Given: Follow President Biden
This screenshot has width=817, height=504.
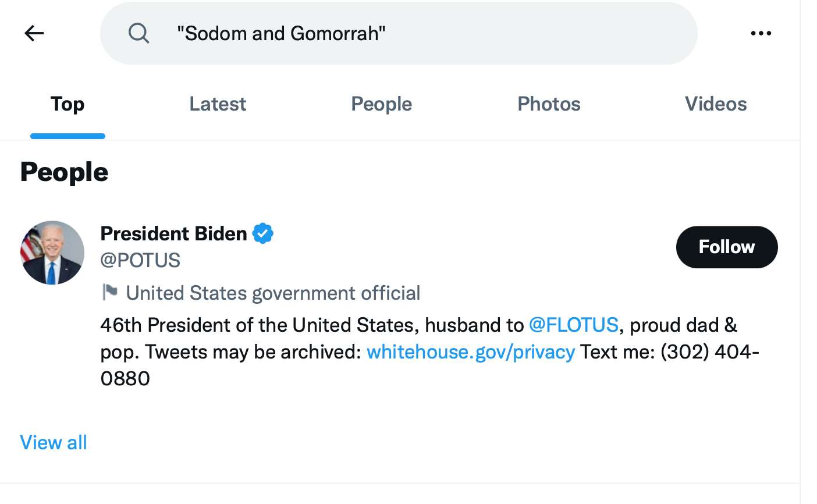Looking at the screenshot, I should tap(726, 247).
